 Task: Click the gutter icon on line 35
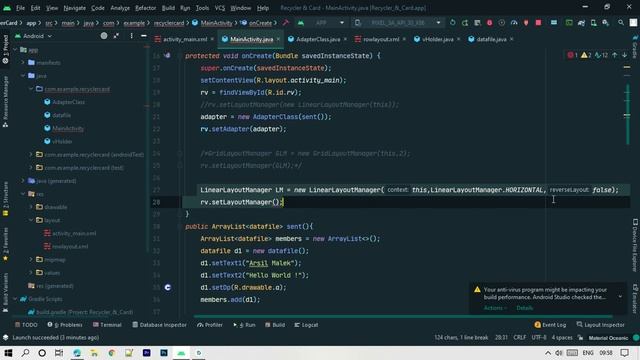click(168, 287)
